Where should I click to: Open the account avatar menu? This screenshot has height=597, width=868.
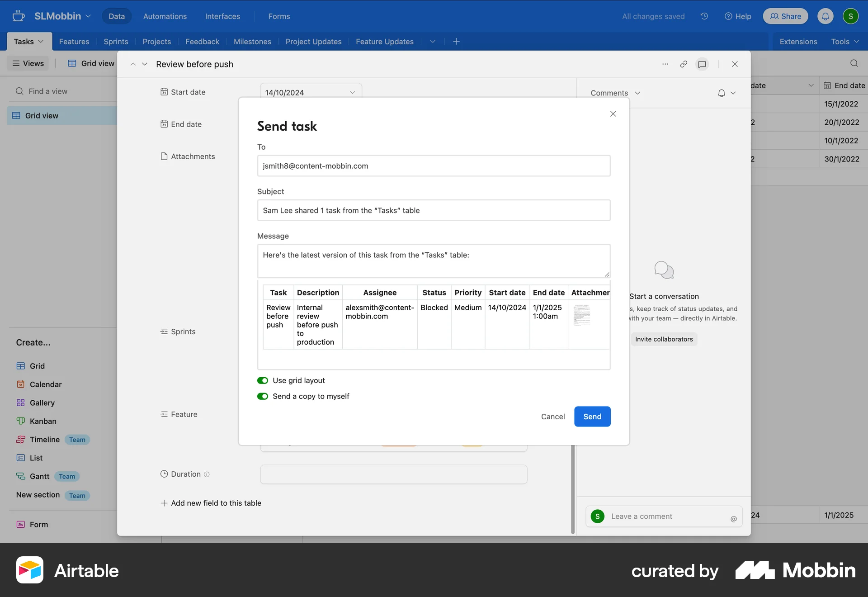click(851, 16)
